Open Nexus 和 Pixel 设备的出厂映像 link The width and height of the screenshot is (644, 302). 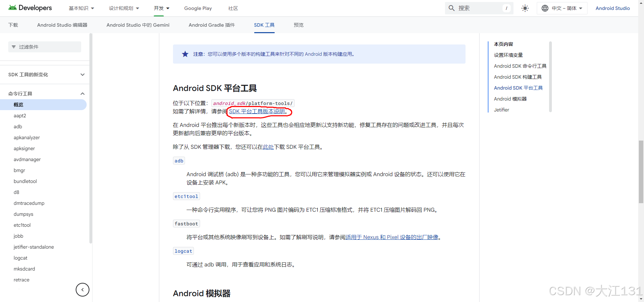click(392, 237)
